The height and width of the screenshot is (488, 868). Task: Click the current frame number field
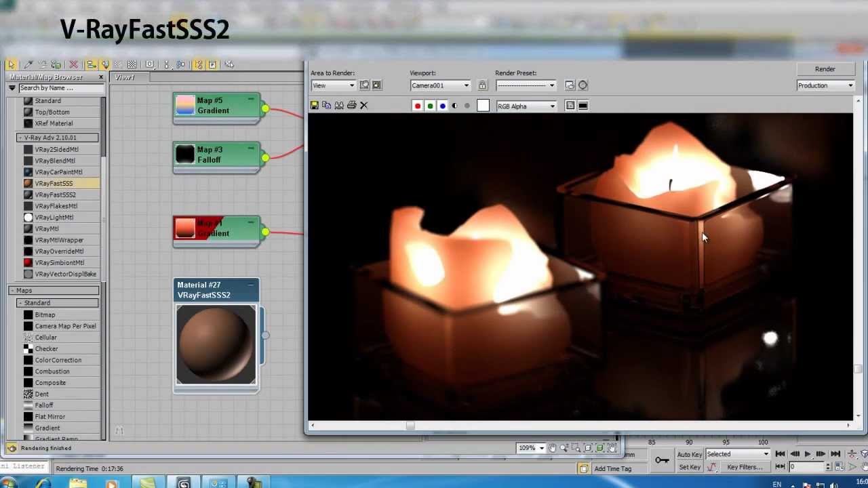pyautogui.click(x=805, y=467)
